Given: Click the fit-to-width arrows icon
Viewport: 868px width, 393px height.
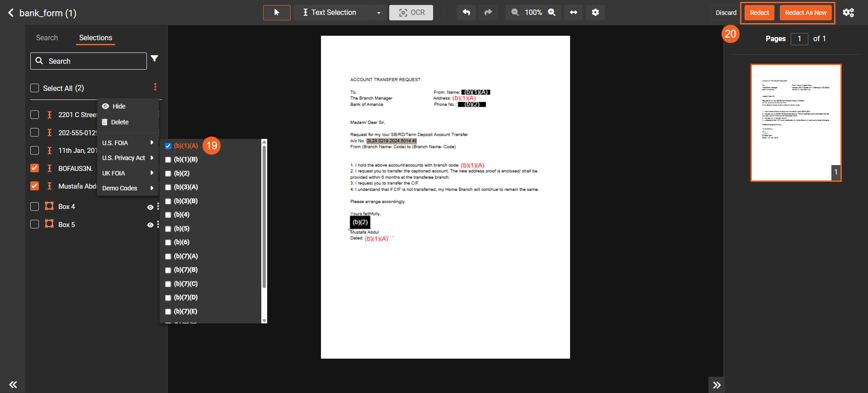Looking at the screenshot, I should pos(573,13).
